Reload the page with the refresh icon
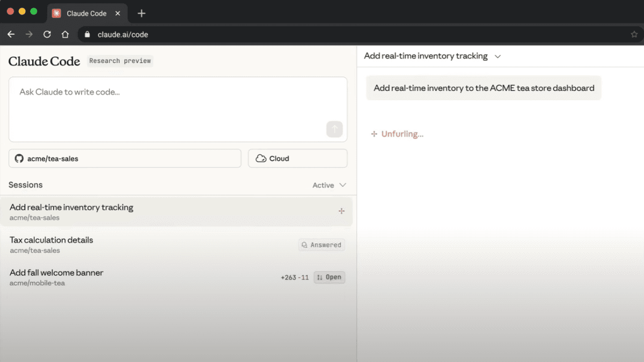The width and height of the screenshot is (644, 362). 47,34
